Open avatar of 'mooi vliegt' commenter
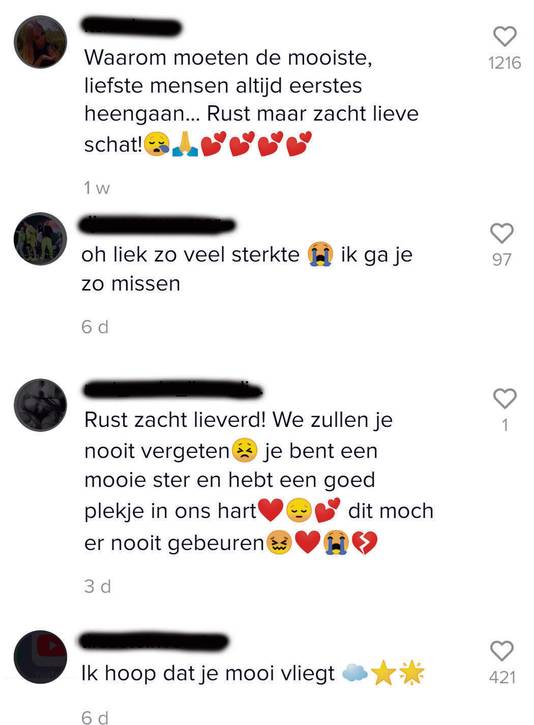The image size is (534, 725). point(40,657)
